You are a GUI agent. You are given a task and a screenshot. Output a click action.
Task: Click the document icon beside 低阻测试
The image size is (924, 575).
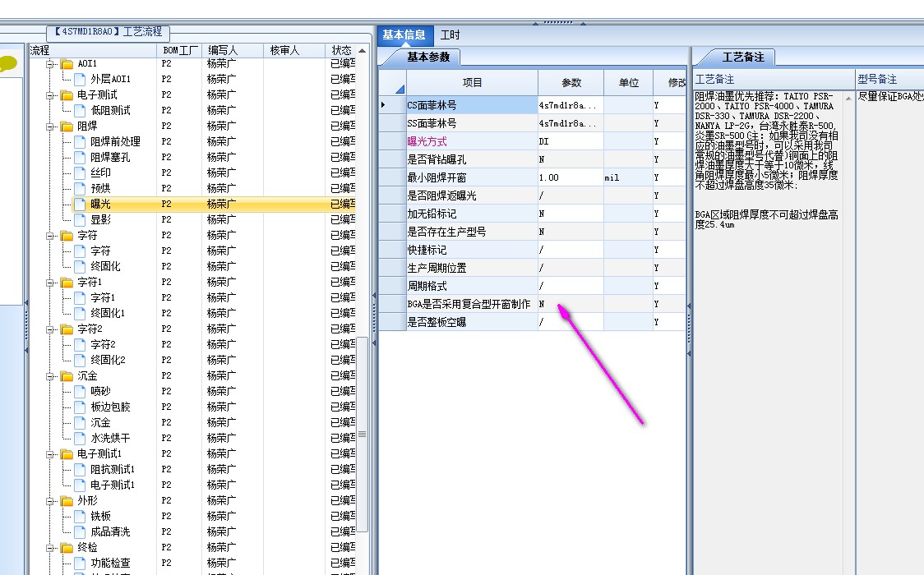[x=80, y=110]
